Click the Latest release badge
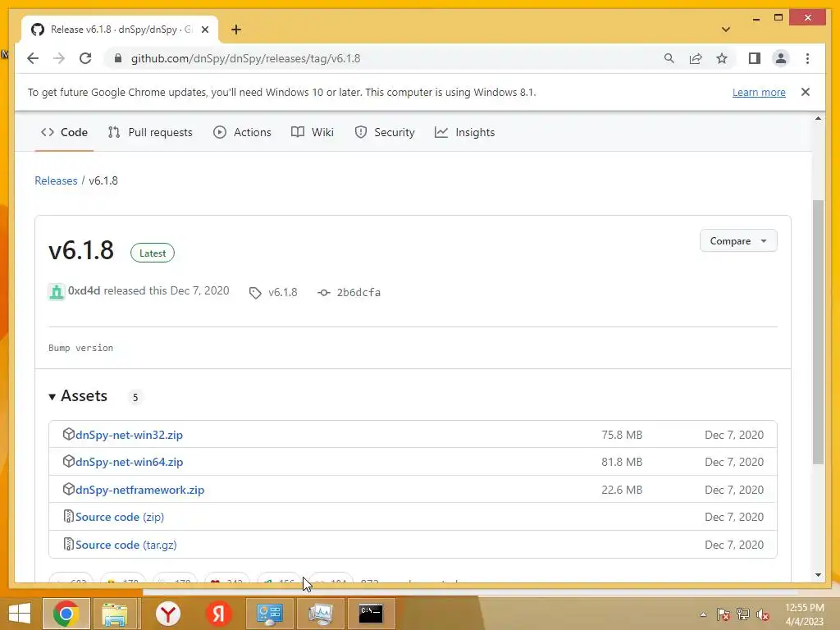Screen dimensions: 840x630 tap(153, 253)
